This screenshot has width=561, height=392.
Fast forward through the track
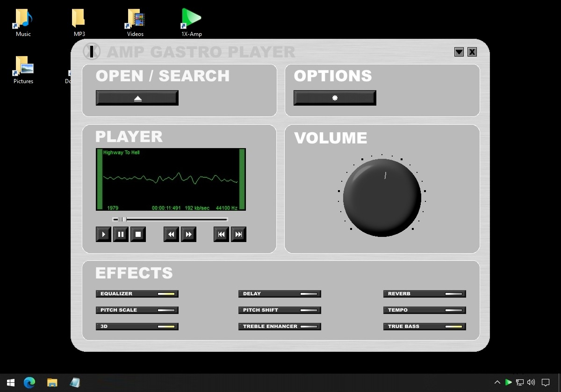pos(188,234)
